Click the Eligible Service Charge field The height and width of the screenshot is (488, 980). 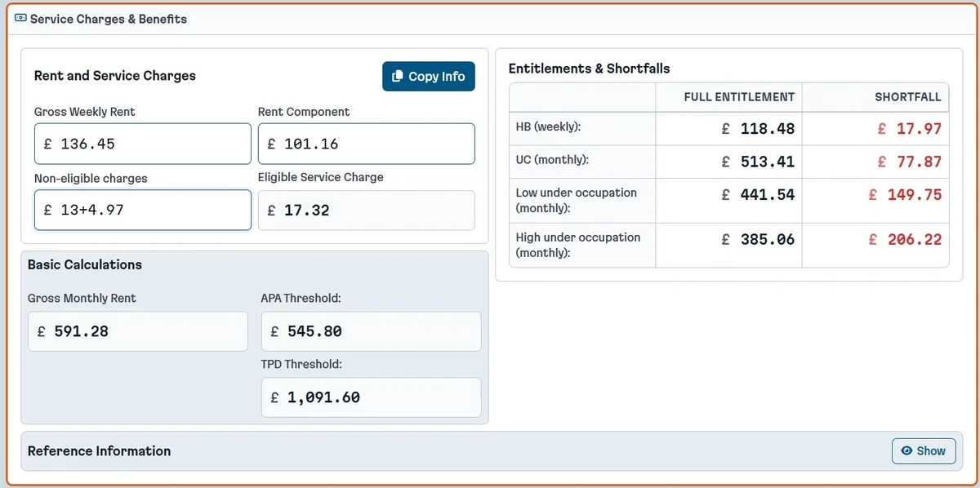[366, 210]
